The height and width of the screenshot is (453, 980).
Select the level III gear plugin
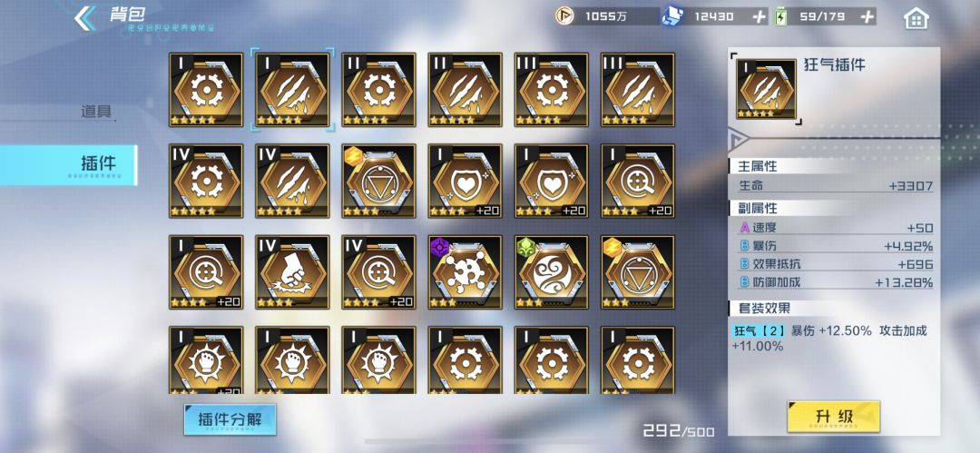click(552, 90)
